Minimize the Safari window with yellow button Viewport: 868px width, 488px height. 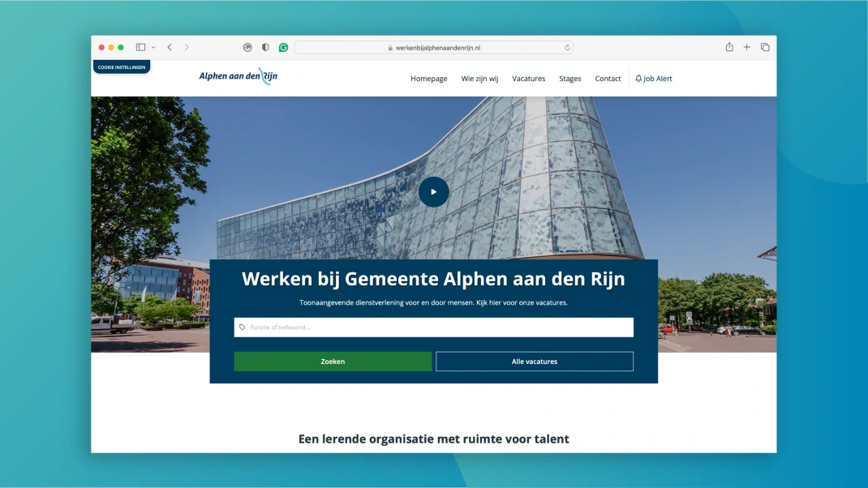111,48
